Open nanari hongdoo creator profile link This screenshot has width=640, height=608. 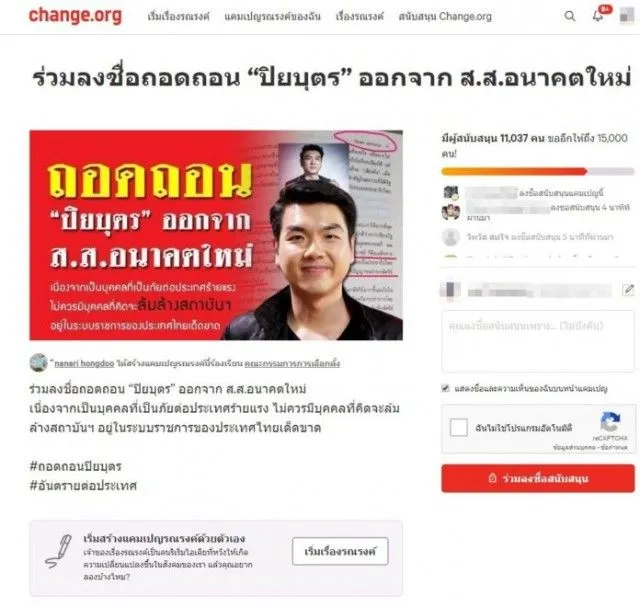[x=84, y=363]
